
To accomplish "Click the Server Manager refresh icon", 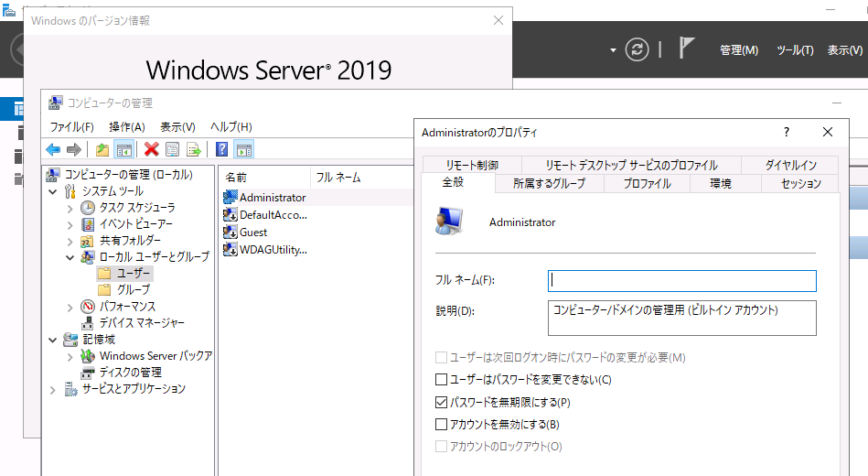I will (x=638, y=49).
